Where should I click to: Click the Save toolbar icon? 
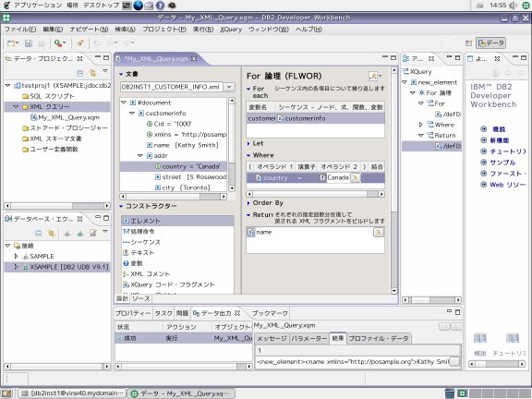29,43
